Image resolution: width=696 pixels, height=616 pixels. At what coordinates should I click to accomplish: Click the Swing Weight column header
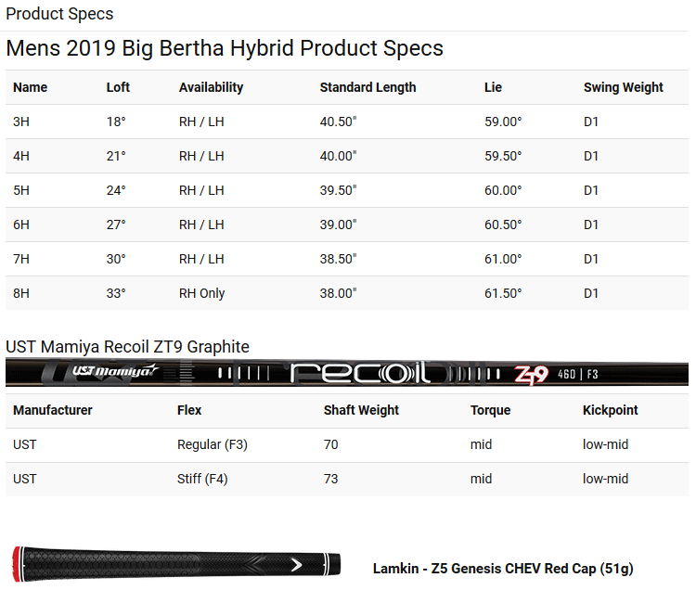pos(624,87)
